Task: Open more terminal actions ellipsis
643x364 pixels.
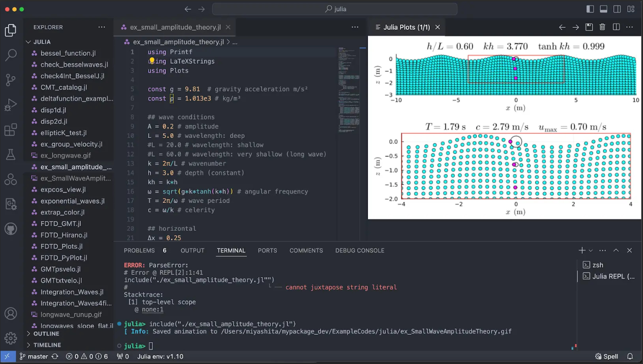Action: point(603,250)
